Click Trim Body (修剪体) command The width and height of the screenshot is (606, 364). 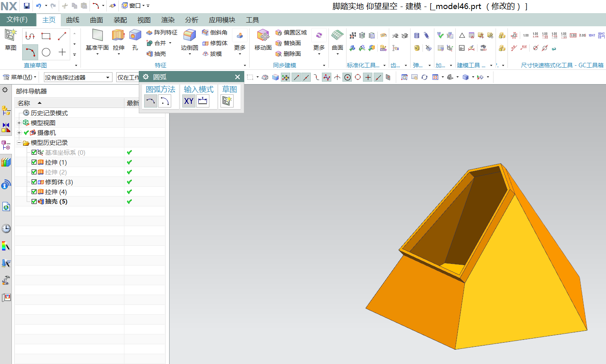[215, 43]
